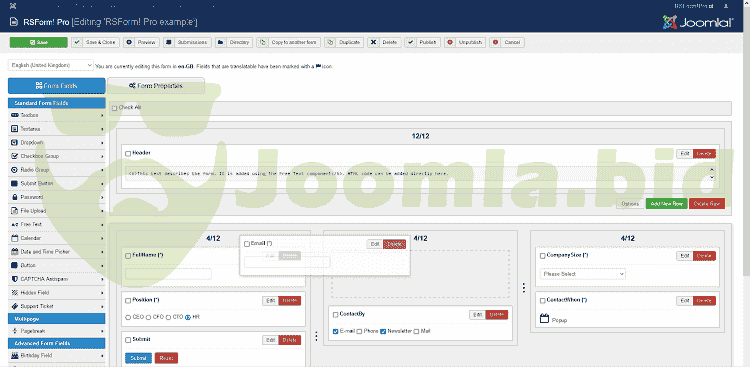The width and height of the screenshot is (750, 367).
Task: Switch to the Form Fields tab
Action: (x=56, y=86)
